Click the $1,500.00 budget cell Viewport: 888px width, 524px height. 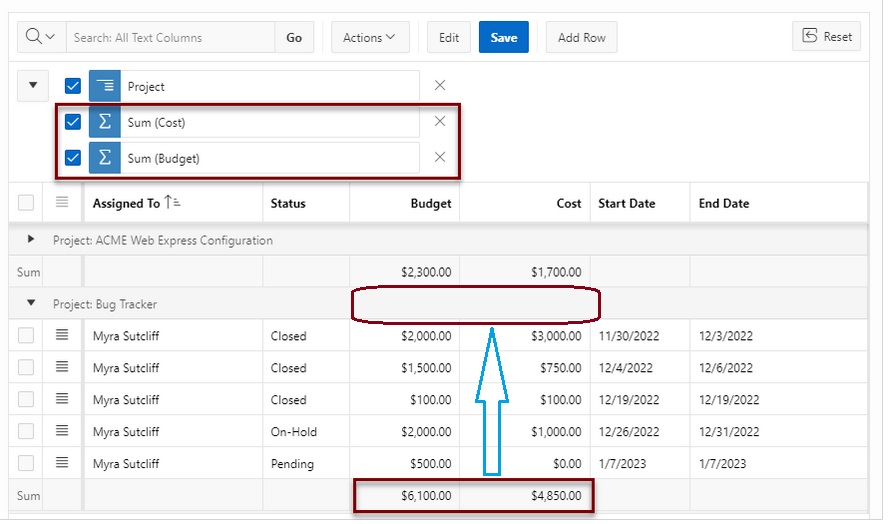point(404,367)
